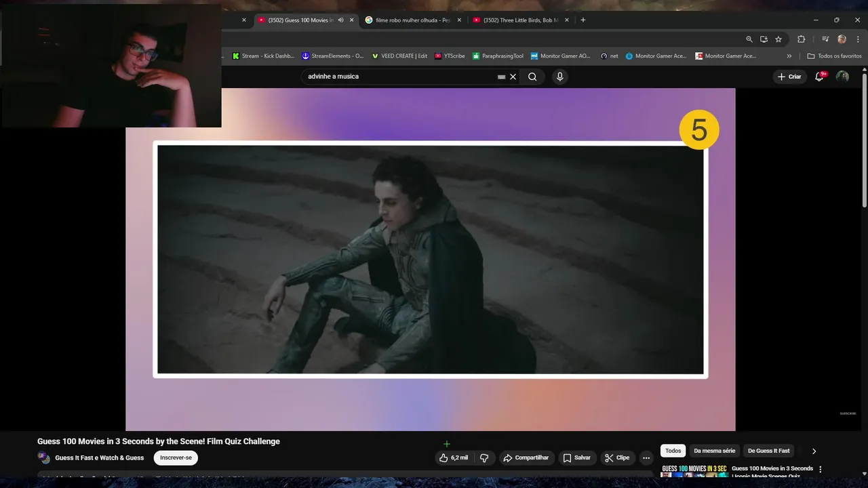Open YTScribe bookmark

450,56
